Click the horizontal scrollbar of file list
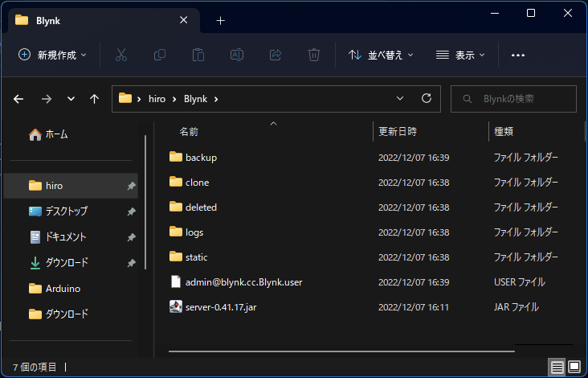 (341, 351)
